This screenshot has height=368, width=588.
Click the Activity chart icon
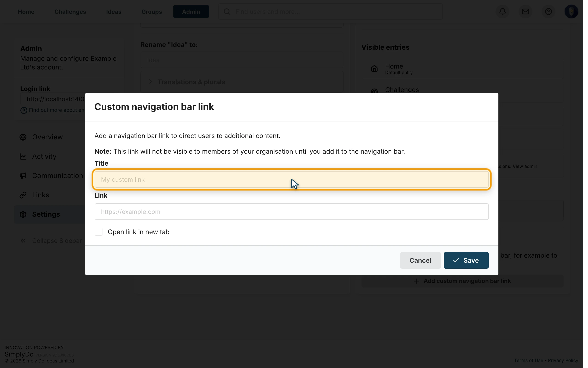click(x=23, y=156)
